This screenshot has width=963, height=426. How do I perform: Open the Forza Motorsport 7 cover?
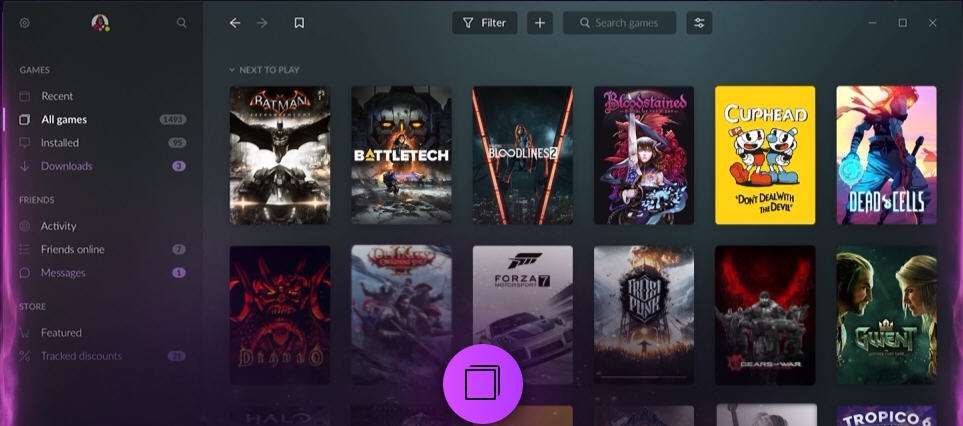523,316
